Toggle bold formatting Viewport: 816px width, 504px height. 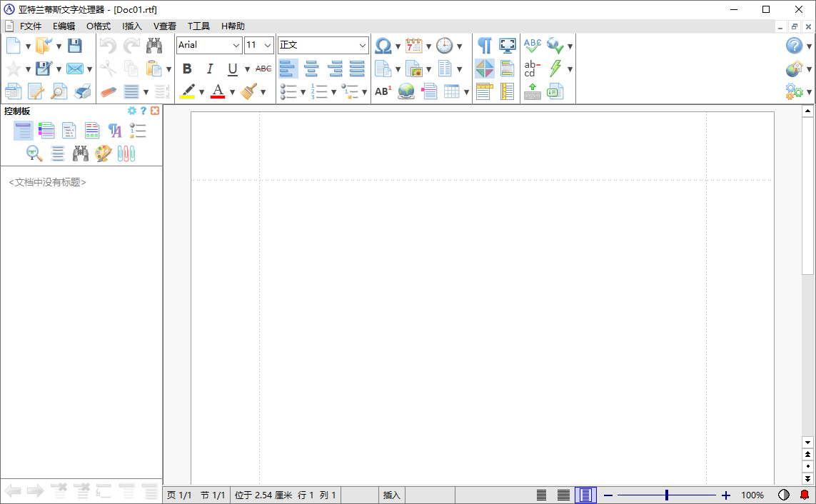tap(187, 69)
